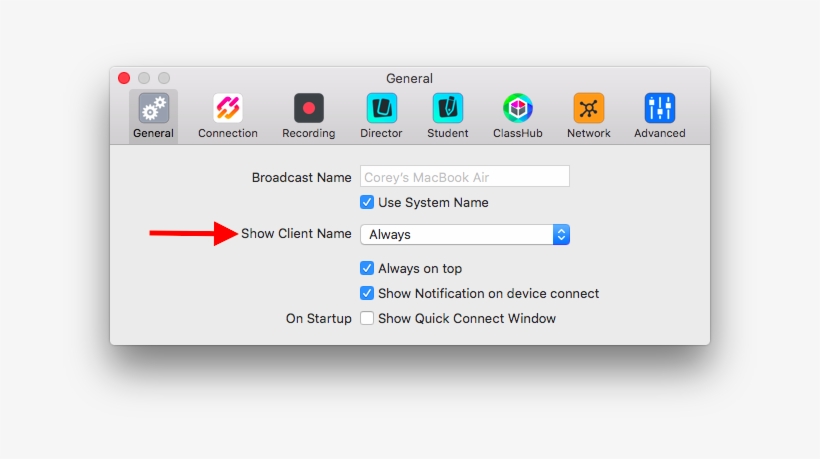Open the ClassHub preferences icon
This screenshot has width=820, height=459.
518,108
